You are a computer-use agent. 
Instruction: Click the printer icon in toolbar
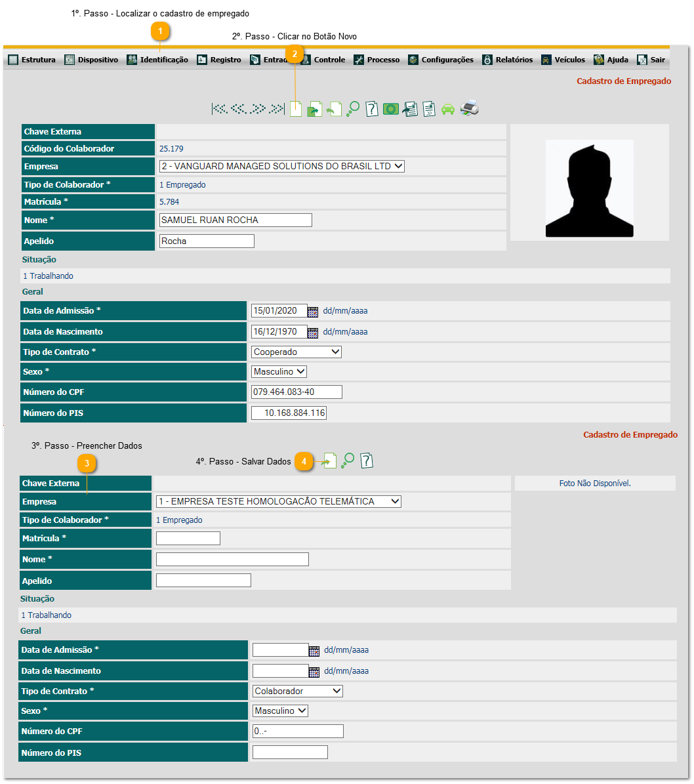(469, 108)
